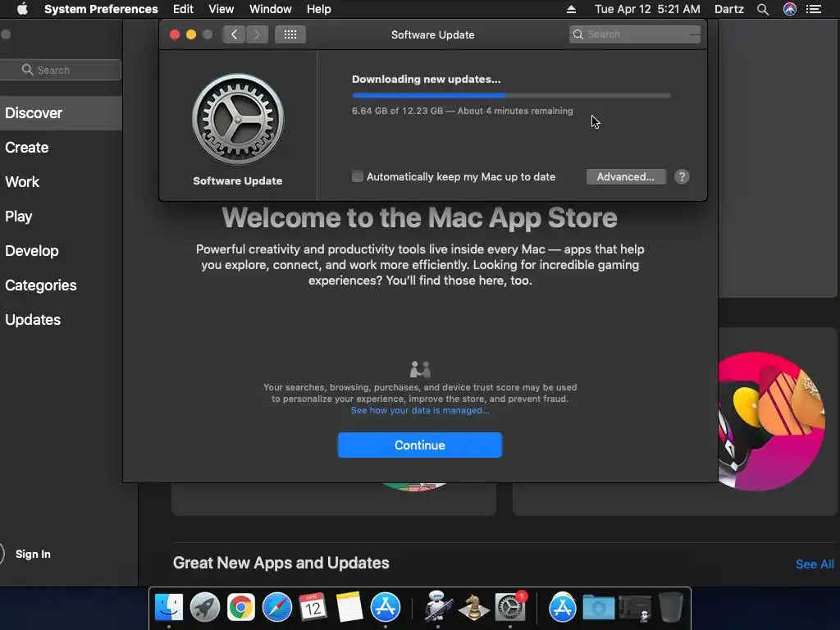Image resolution: width=840 pixels, height=630 pixels.
Task: Open the Edit menu
Action: 183,9
